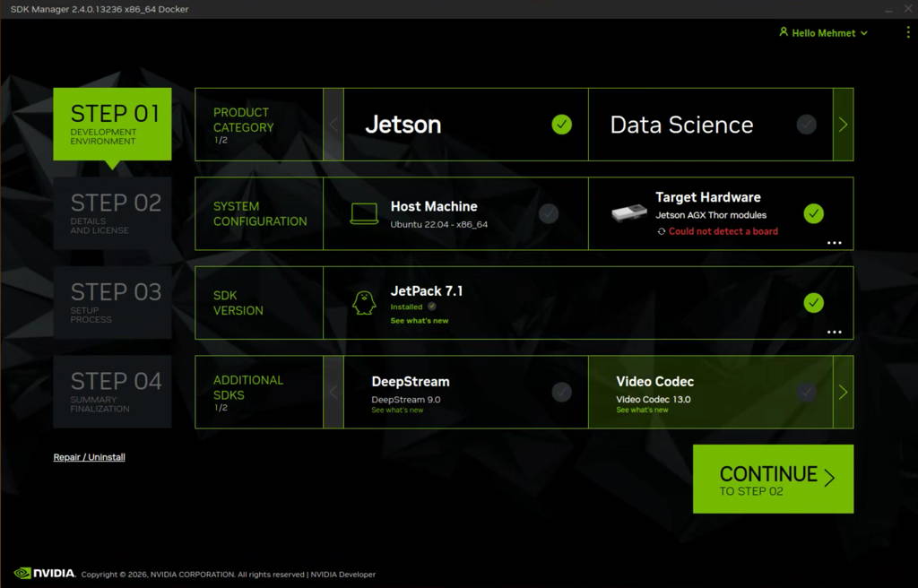Toggle the Video Codec SDK checkmark
The image size is (918, 588).
coord(806,392)
